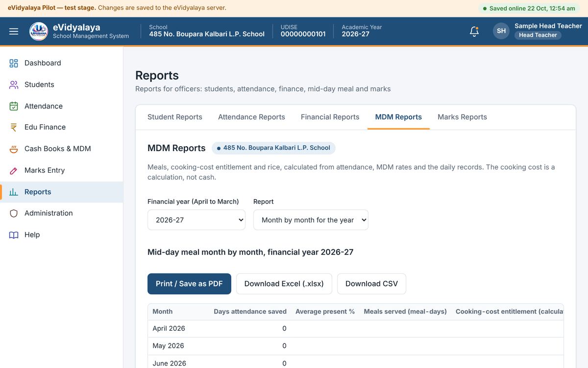Open Cash Books & MDM section

(61, 149)
